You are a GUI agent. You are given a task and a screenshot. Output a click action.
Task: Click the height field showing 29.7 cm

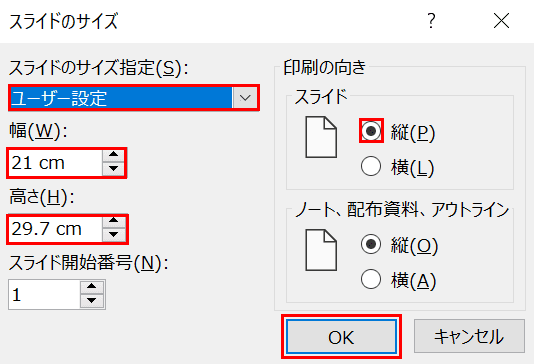(56, 229)
